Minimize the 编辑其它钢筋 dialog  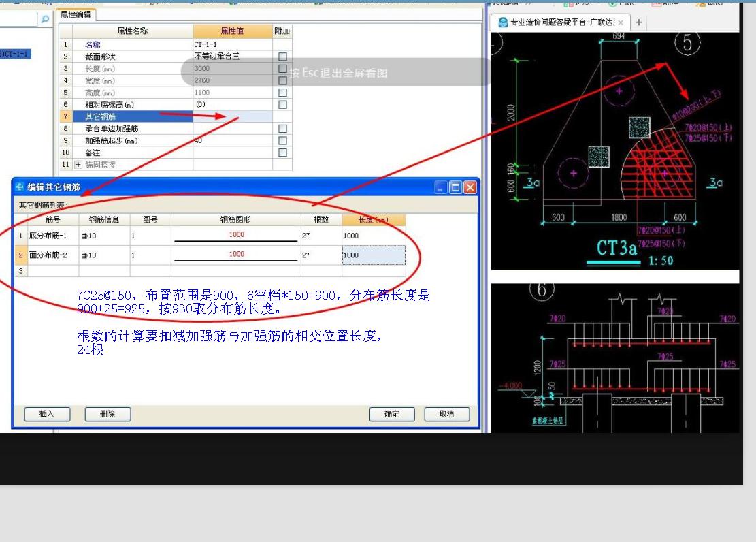pyautogui.click(x=441, y=187)
